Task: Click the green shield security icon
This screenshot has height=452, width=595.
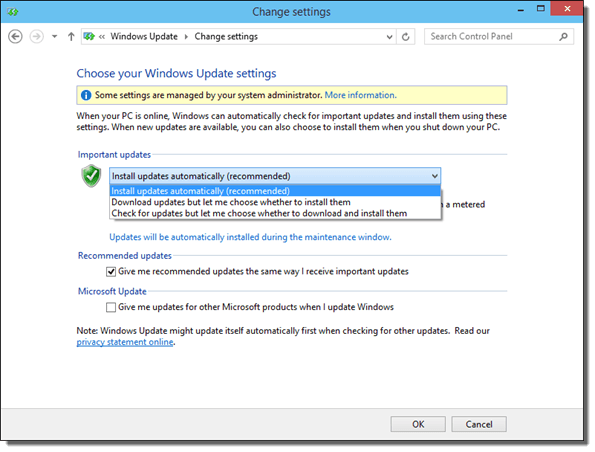Action: point(91,176)
